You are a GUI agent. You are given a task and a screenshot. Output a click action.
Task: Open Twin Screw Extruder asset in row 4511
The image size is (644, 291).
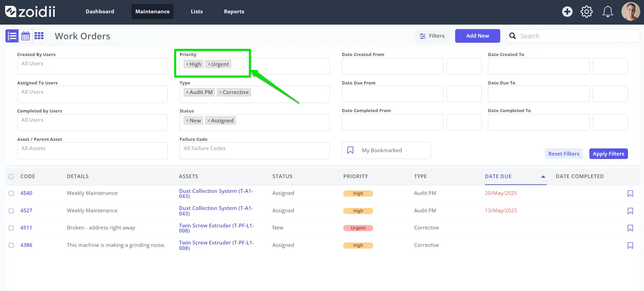216,228
